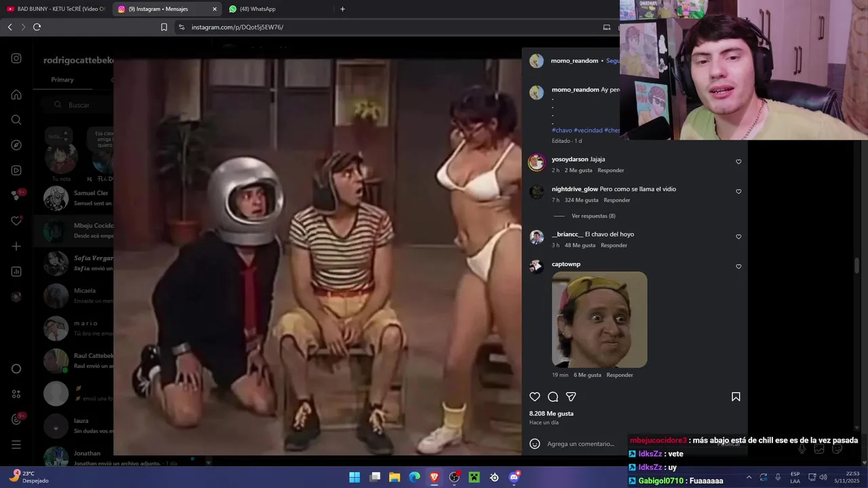Close the Instagram browser tab
Screen dimensions: 868x488
[214, 9]
